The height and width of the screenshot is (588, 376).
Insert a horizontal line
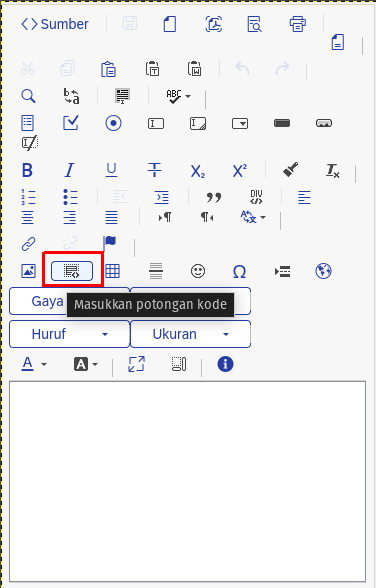156,271
